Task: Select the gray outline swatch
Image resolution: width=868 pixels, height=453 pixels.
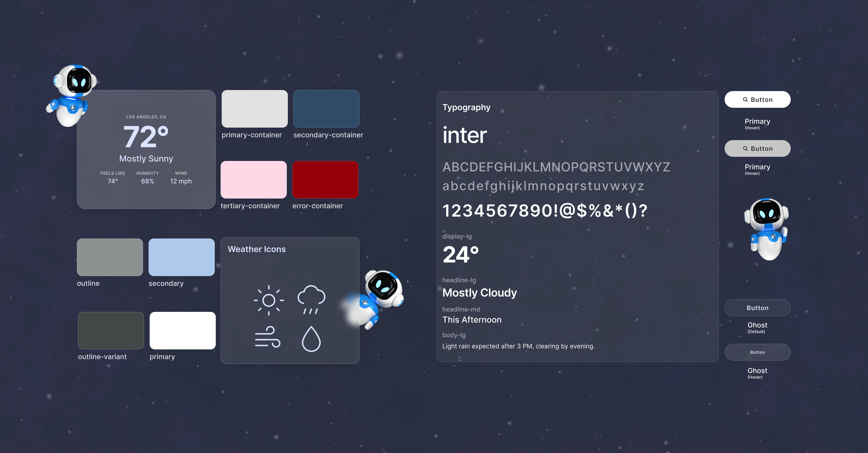Action: pos(110,257)
